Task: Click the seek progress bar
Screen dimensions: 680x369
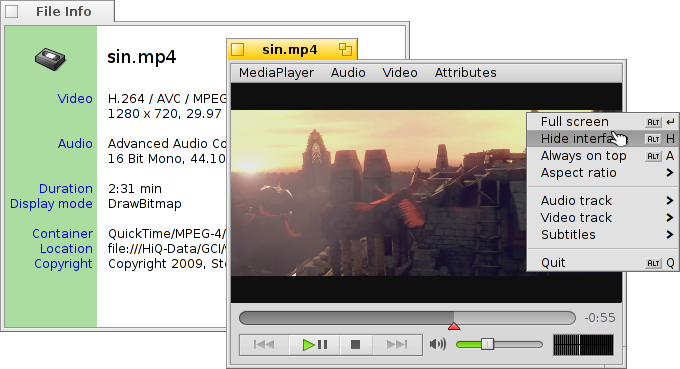Action: [407, 318]
